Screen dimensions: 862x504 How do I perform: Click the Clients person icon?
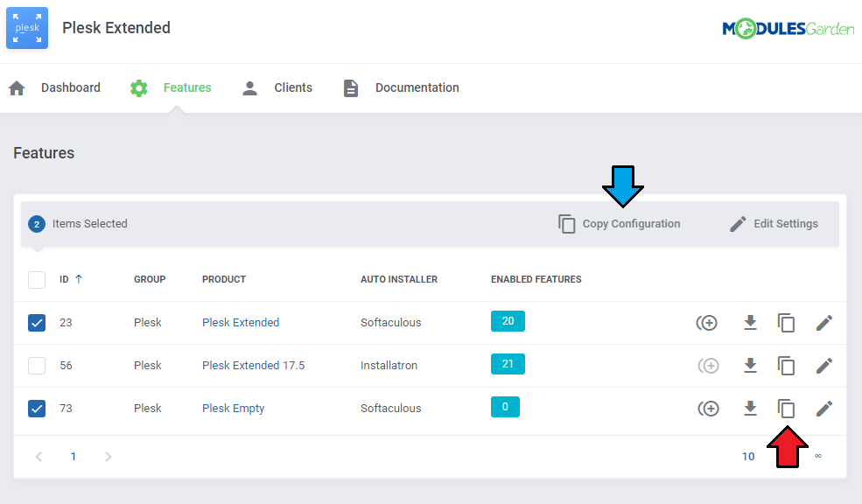pyautogui.click(x=250, y=88)
